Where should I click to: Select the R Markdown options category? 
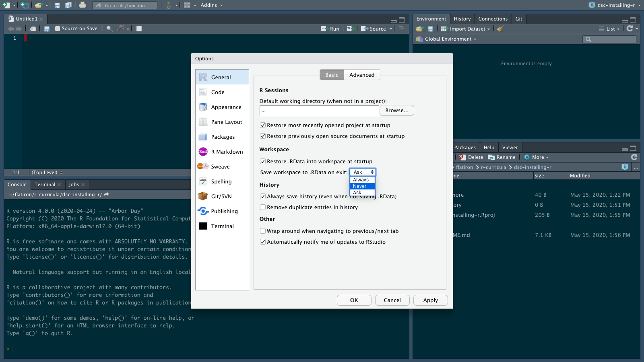[222, 152]
